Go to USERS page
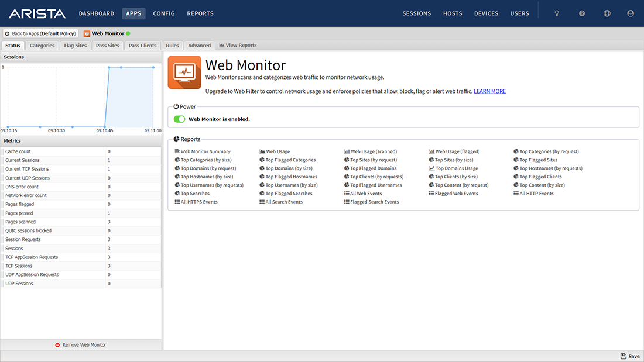 coord(519,13)
